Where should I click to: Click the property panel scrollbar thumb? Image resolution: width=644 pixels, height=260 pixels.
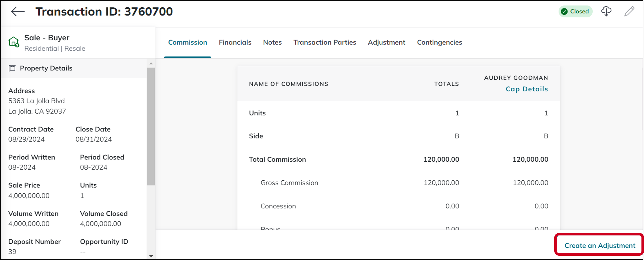(151, 126)
